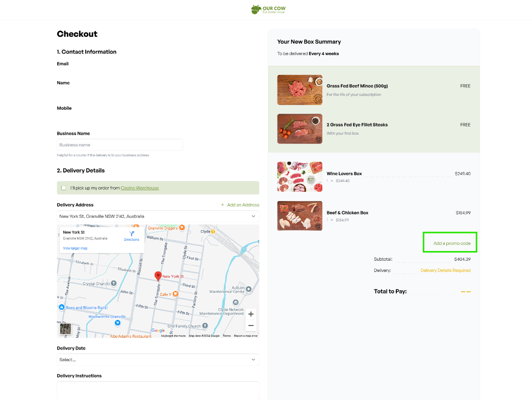Click Beef & Chicken Box product image

click(299, 216)
